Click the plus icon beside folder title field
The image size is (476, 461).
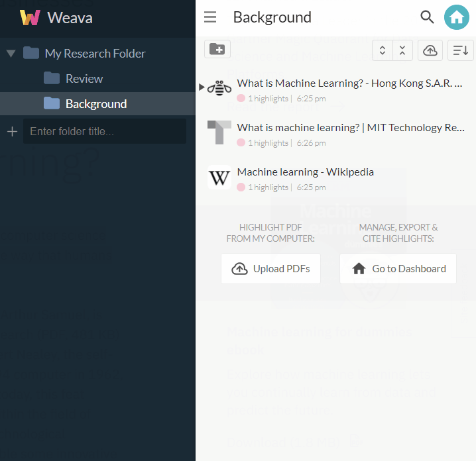coord(12,132)
